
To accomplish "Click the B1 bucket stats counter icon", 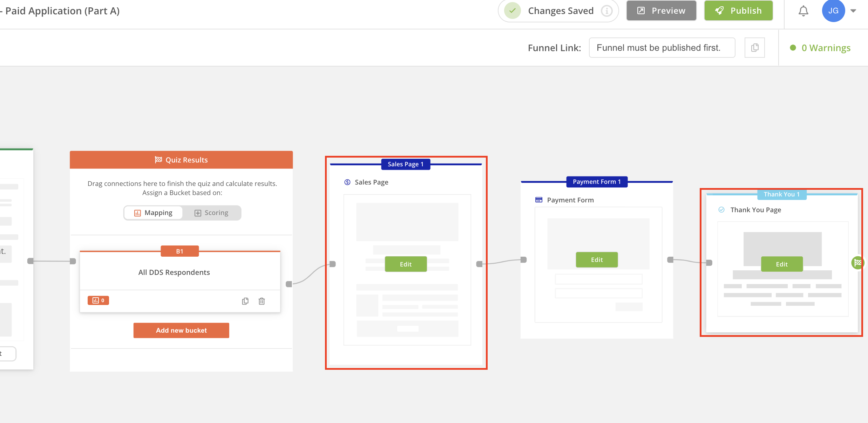I will click(x=98, y=300).
